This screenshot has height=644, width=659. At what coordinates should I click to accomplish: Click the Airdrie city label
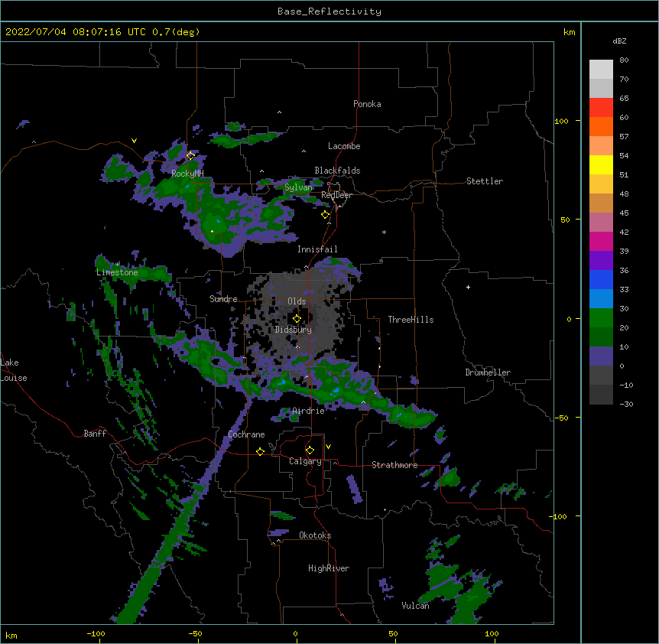[x=308, y=411]
